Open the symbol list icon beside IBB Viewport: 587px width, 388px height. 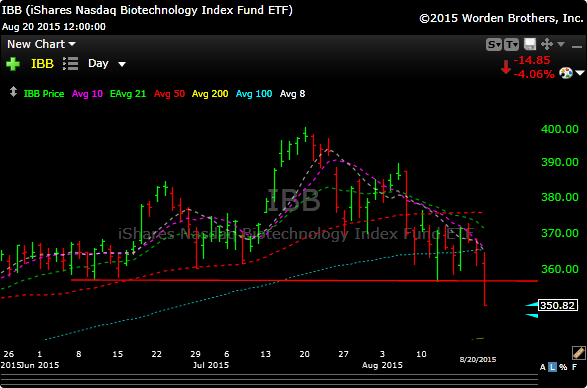click(70, 64)
